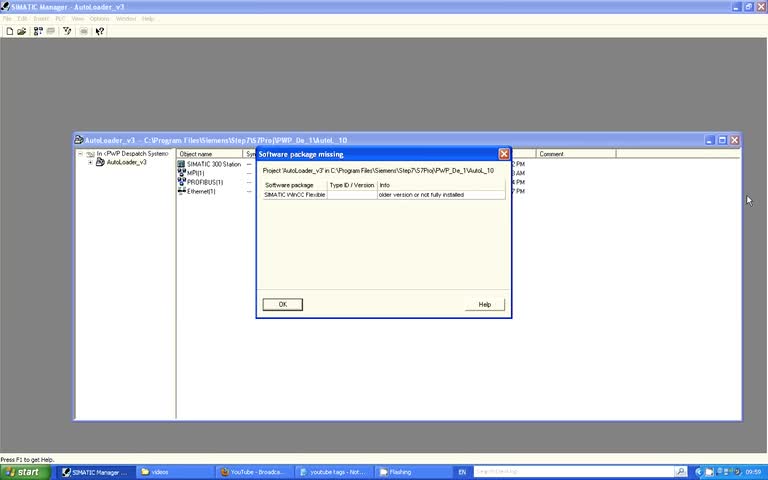The height and width of the screenshot is (480, 768).
Task: Switch to YouTube - Broadcast taskbar window
Action: pyautogui.click(x=255, y=472)
